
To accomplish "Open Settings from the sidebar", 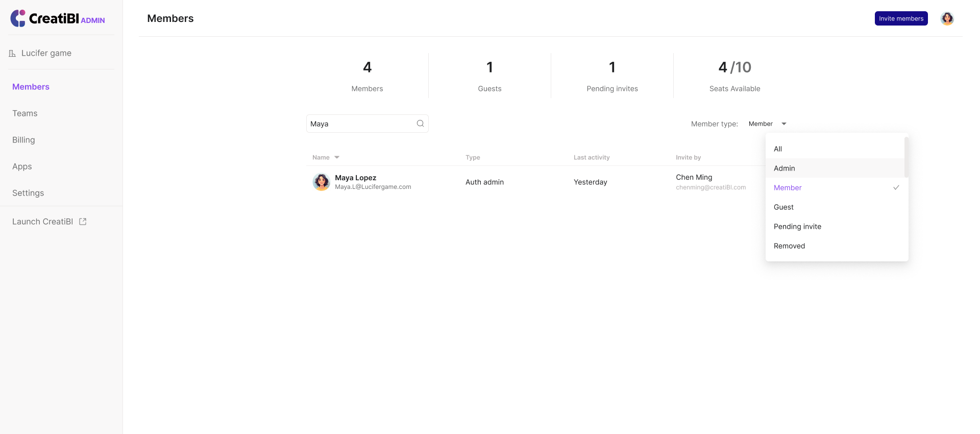I will [x=28, y=193].
